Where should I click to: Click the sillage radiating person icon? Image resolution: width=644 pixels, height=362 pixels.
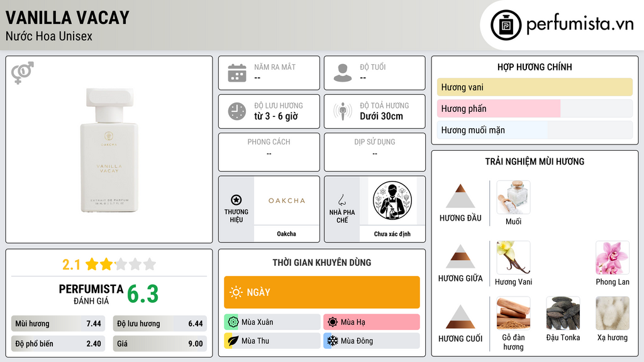coord(343,111)
